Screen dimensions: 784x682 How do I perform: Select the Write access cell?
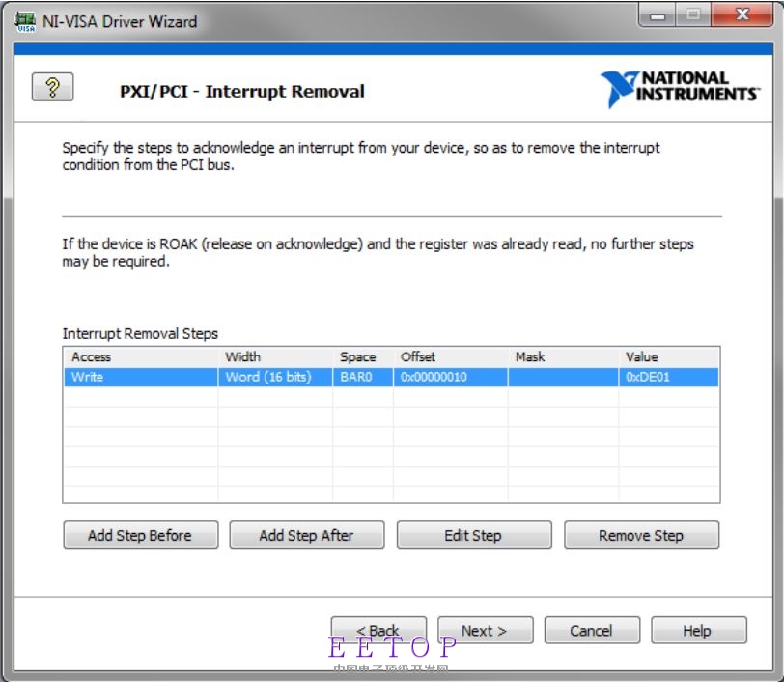pos(141,377)
